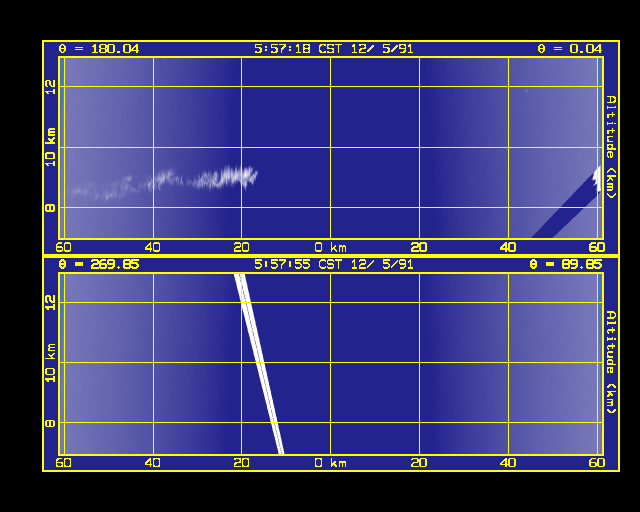
Task: Click top panel's right-side 60 range label
Action: point(597,247)
